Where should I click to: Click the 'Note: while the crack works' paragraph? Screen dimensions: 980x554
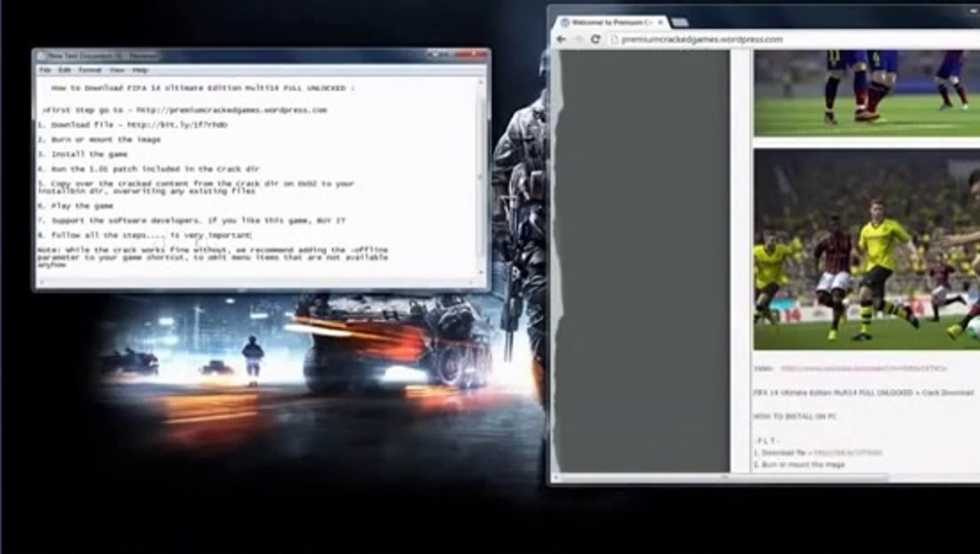point(212,257)
